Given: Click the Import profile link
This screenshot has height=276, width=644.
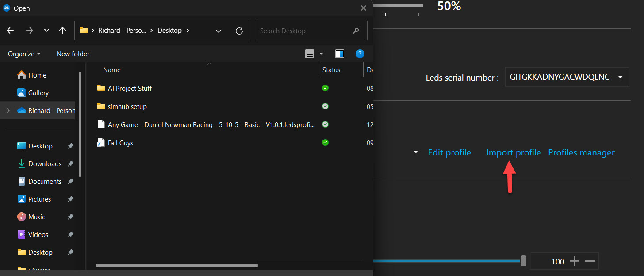Looking at the screenshot, I should click(x=513, y=152).
